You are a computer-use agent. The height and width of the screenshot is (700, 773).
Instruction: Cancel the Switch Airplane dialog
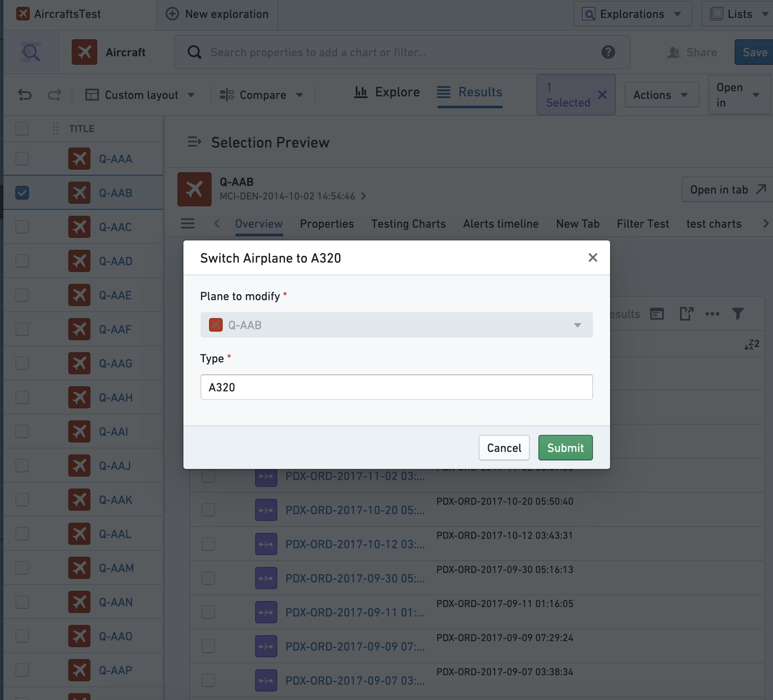(x=504, y=448)
